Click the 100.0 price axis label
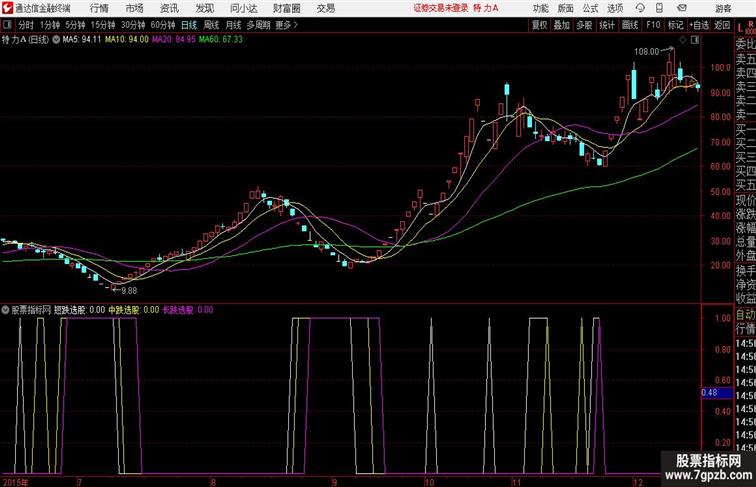The width and height of the screenshot is (756, 487). tap(720, 68)
